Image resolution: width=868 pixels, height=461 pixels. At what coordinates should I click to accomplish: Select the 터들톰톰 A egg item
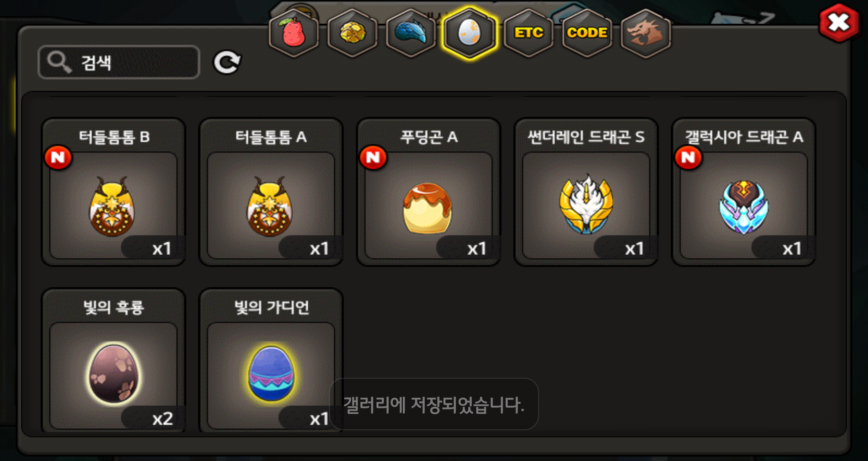[271, 192]
